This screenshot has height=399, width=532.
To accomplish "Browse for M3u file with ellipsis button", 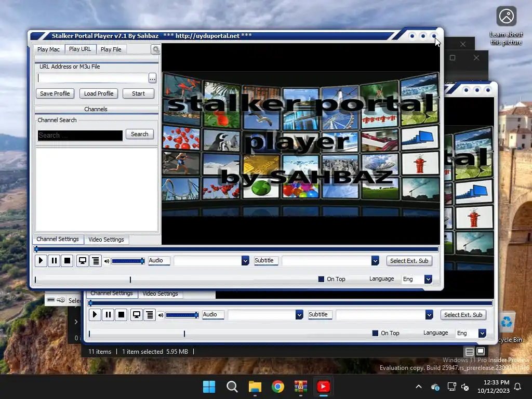I will (152, 78).
